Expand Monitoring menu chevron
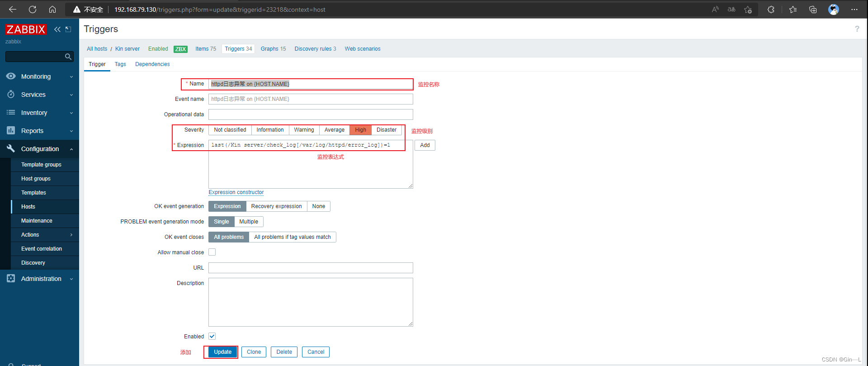 pos(71,77)
